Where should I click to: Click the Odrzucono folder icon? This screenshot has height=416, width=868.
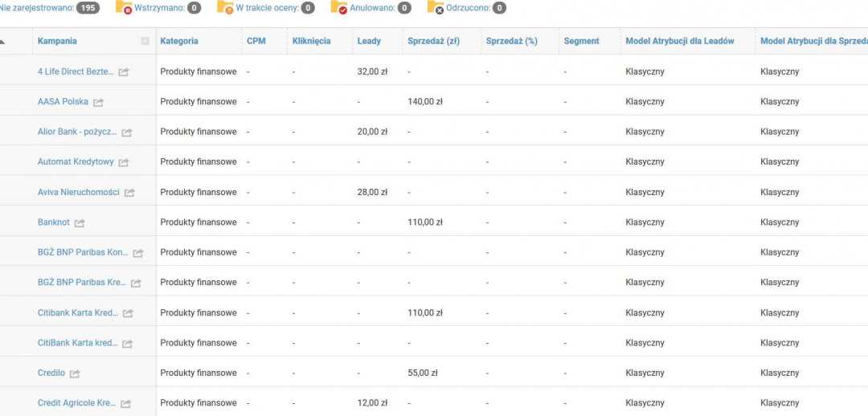435,8
